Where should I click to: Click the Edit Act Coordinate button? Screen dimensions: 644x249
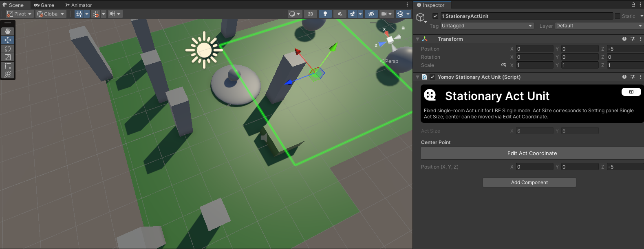(x=532, y=153)
